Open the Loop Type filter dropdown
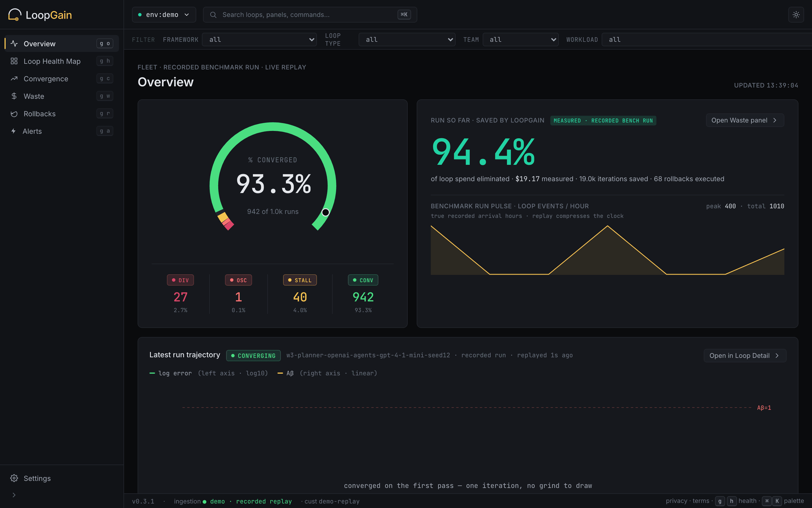Screen dimensions: 812x508 click(407, 39)
